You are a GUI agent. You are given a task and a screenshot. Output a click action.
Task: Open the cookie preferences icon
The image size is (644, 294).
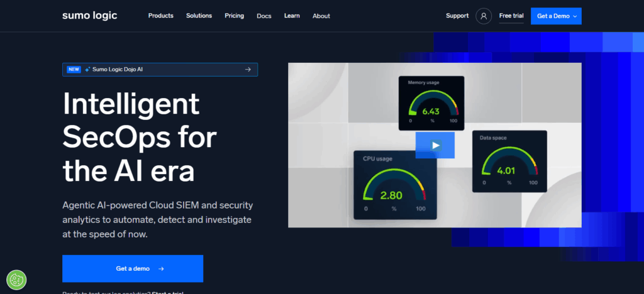(16, 278)
